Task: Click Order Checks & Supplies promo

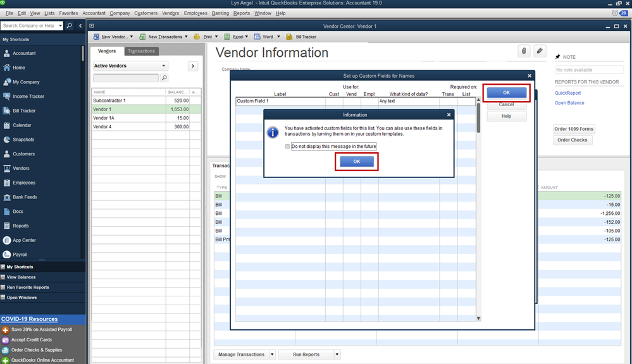Action: (x=37, y=350)
